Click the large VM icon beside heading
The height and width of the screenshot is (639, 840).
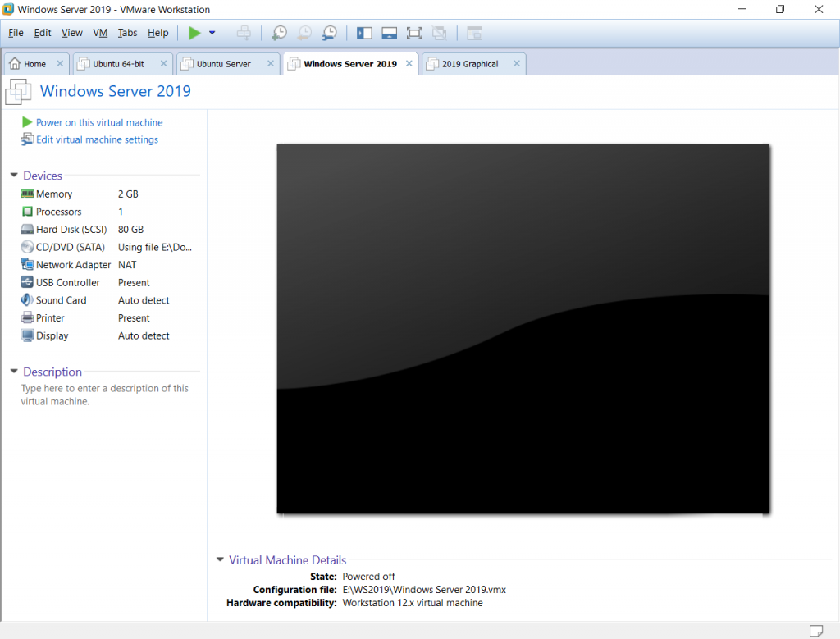pos(18,92)
